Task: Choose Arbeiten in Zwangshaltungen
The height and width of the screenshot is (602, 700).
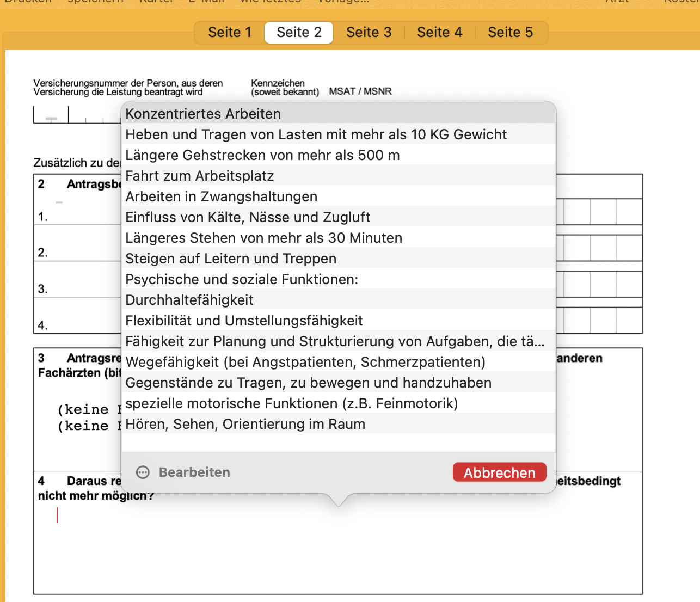Action: tap(339, 196)
